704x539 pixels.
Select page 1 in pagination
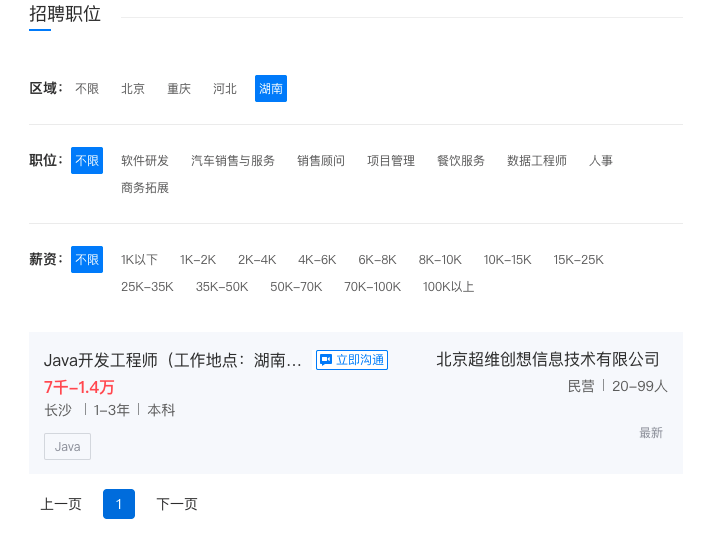[x=119, y=504]
